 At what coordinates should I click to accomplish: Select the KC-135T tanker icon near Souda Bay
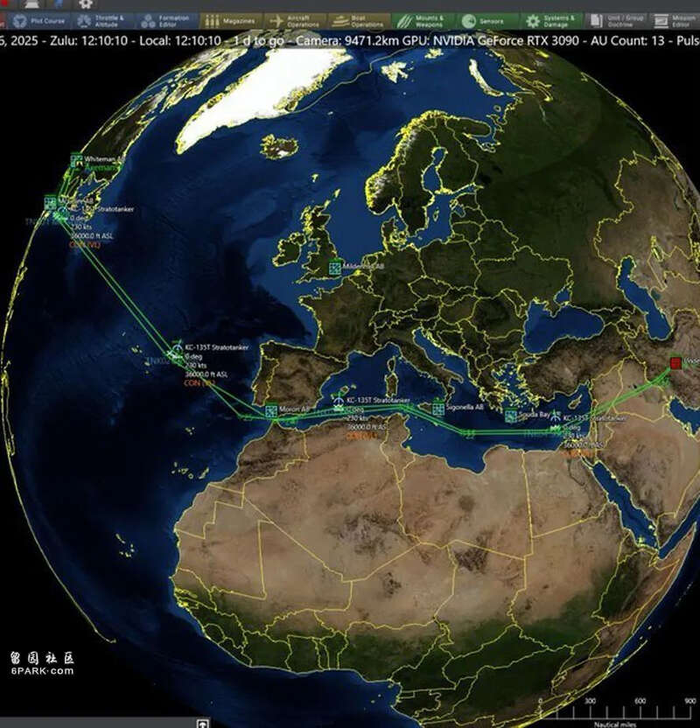555,418
